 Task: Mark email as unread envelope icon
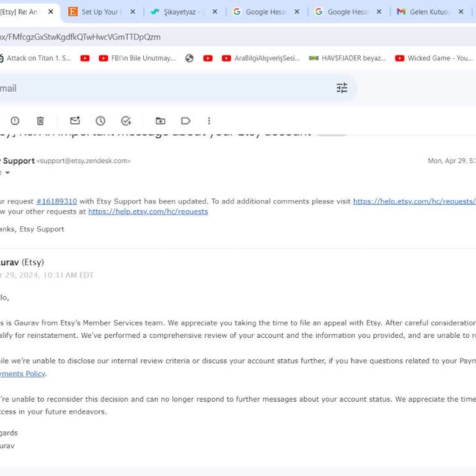pyautogui.click(x=75, y=120)
